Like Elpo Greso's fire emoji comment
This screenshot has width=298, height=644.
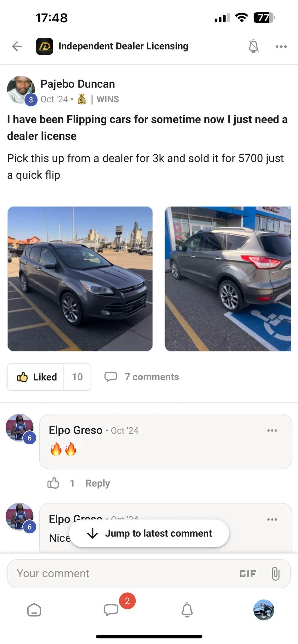pyautogui.click(x=53, y=483)
